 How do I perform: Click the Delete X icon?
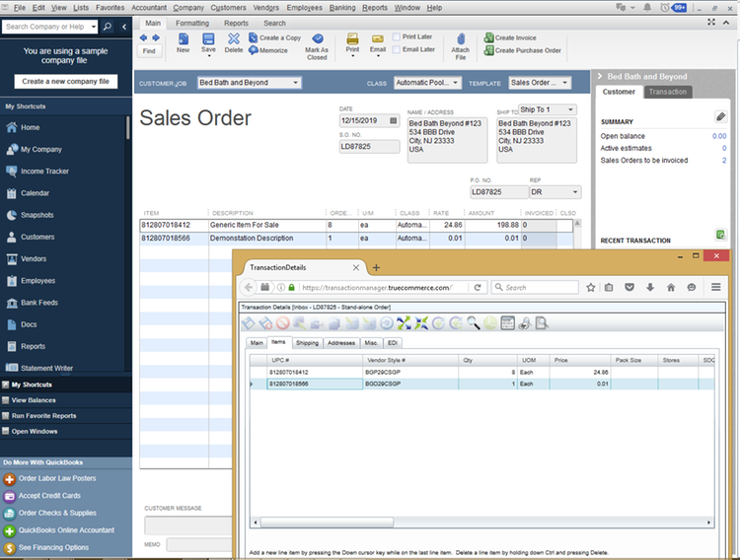[234, 38]
